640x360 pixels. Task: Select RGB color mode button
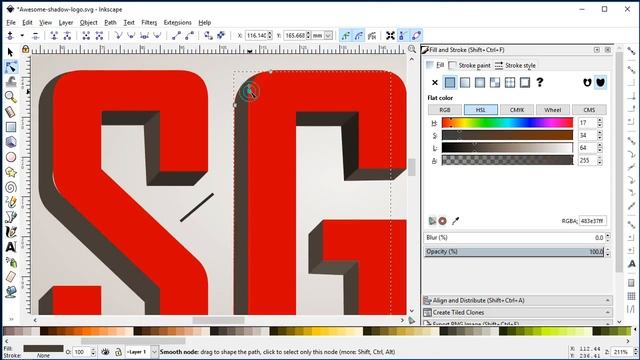pos(444,110)
